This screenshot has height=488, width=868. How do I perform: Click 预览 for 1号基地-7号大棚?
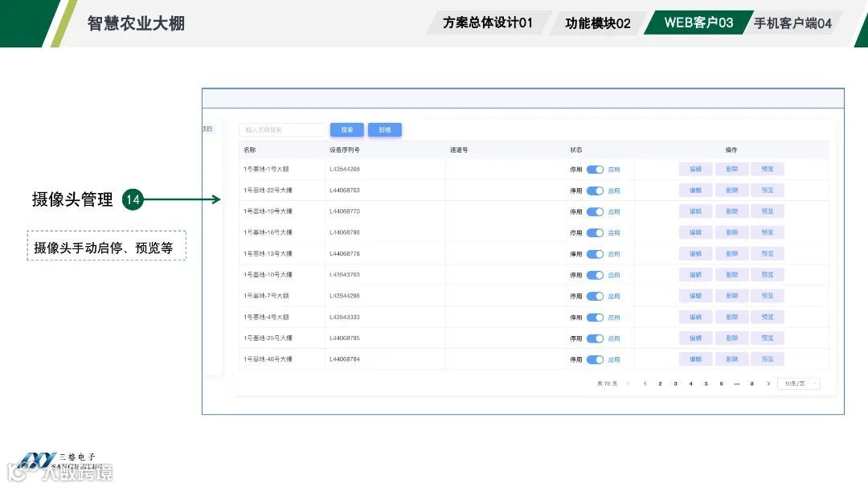[768, 296]
